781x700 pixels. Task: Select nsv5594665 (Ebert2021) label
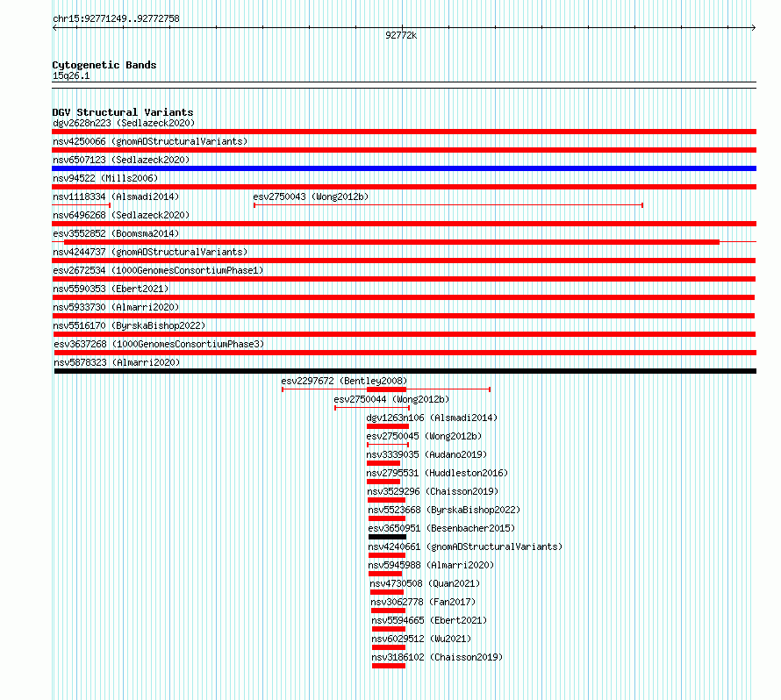tap(429, 620)
